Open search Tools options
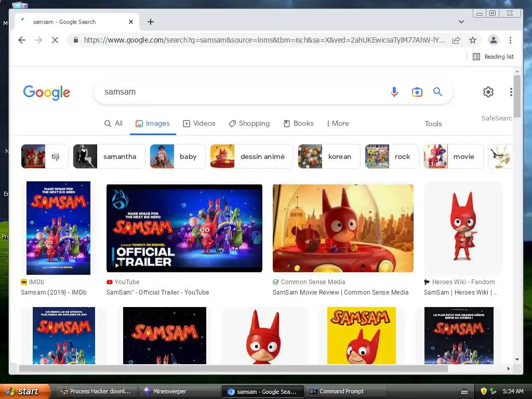Viewport: 532px width, 399px height. (433, 124)
